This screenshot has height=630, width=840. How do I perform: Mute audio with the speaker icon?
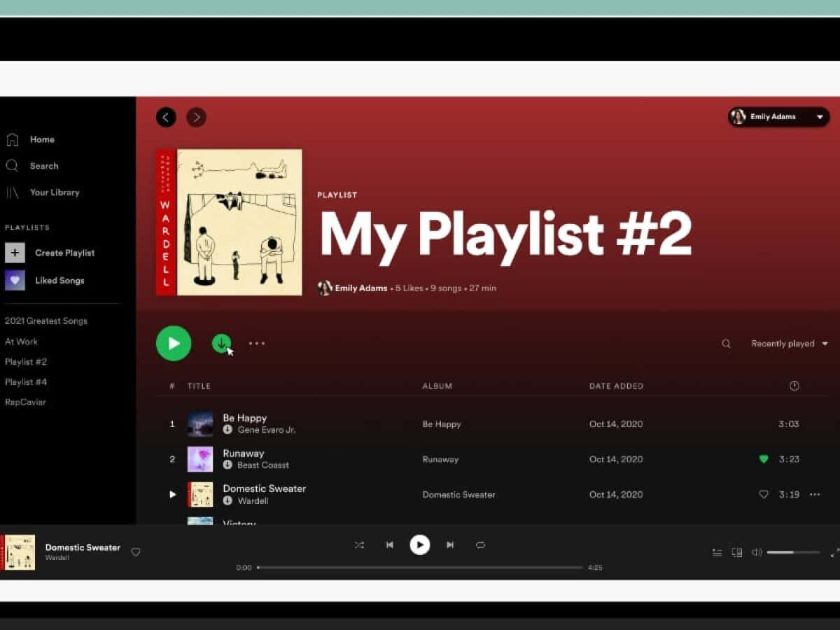757,552
